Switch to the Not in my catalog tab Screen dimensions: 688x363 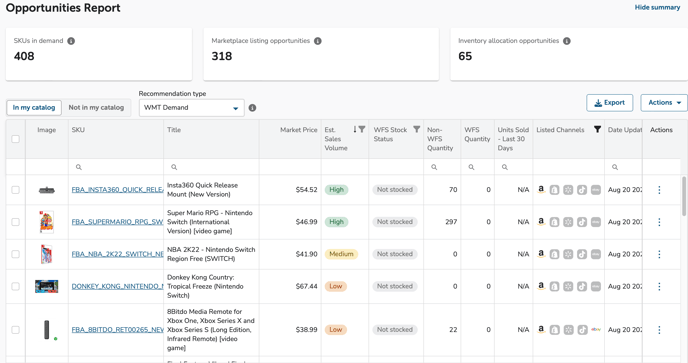96,108
